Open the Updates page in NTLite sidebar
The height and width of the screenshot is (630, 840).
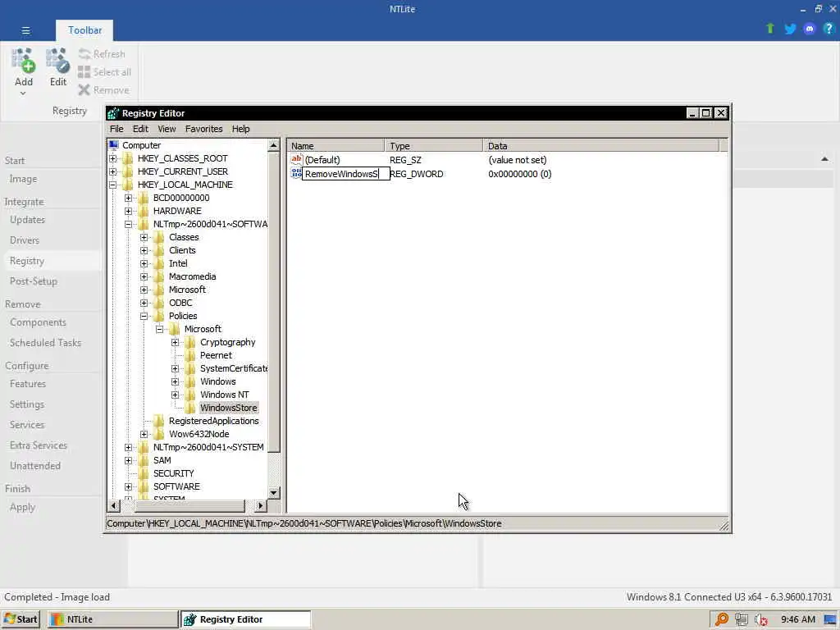[x=27, y=220]
